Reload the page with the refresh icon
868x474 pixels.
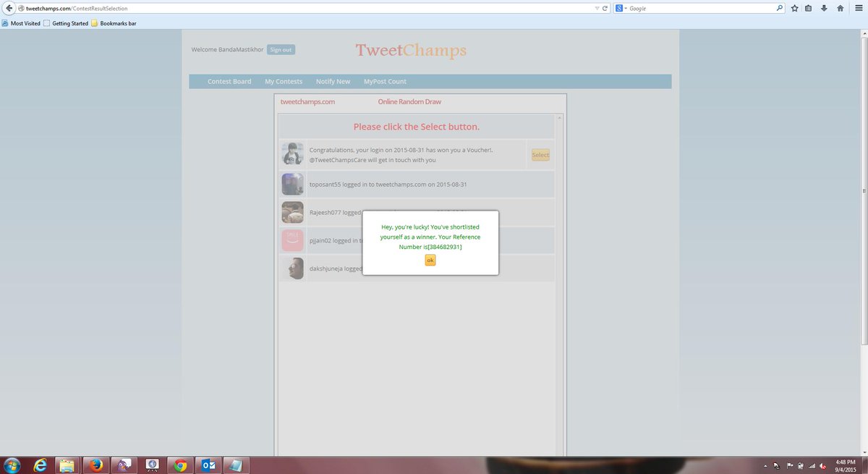pos(605,9)
